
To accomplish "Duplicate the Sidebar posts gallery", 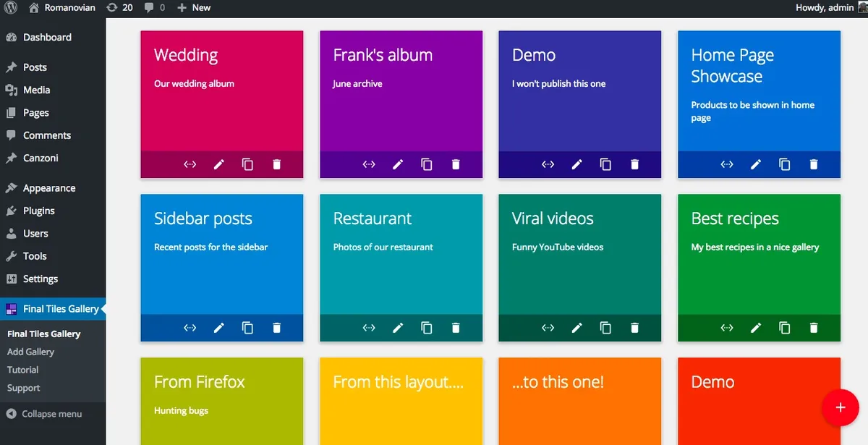I will pyautogui.click(x=247, y=328).
